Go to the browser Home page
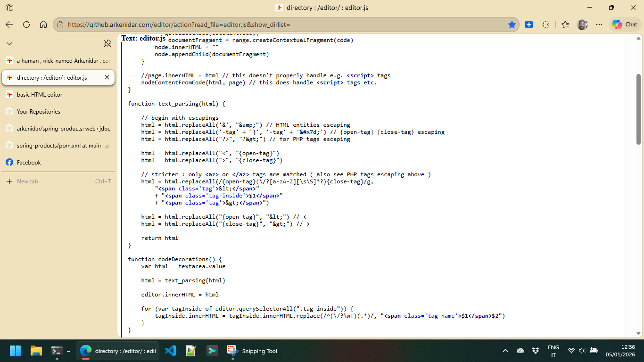Image resolution: width=644 pixels, height=362 pixels. tap(43, 25)
